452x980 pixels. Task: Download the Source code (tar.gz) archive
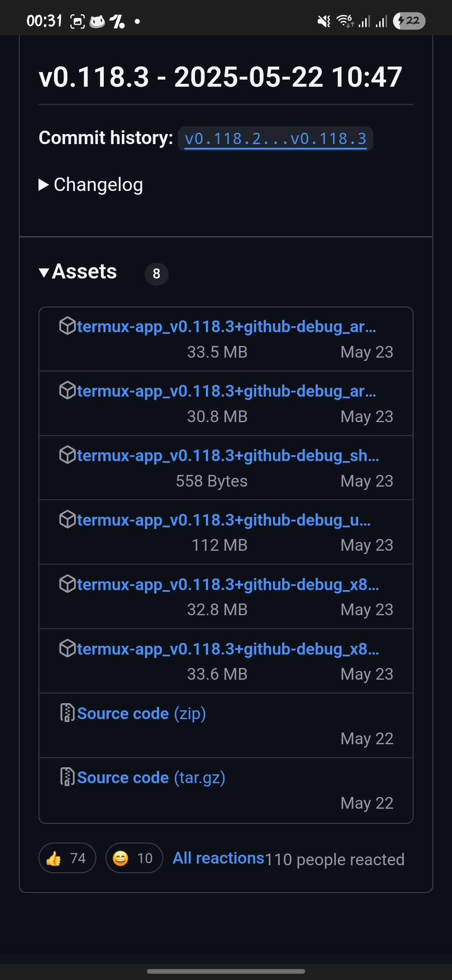click(151, 777)
